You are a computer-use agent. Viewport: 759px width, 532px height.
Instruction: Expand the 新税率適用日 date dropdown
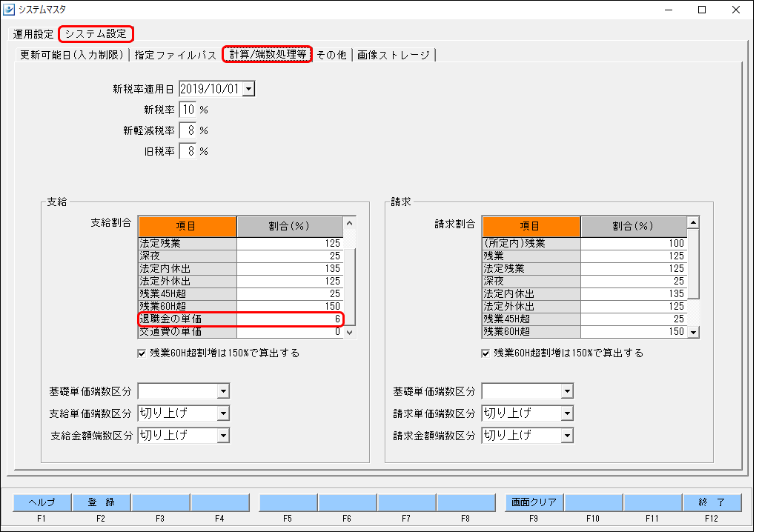pos(248,89)
